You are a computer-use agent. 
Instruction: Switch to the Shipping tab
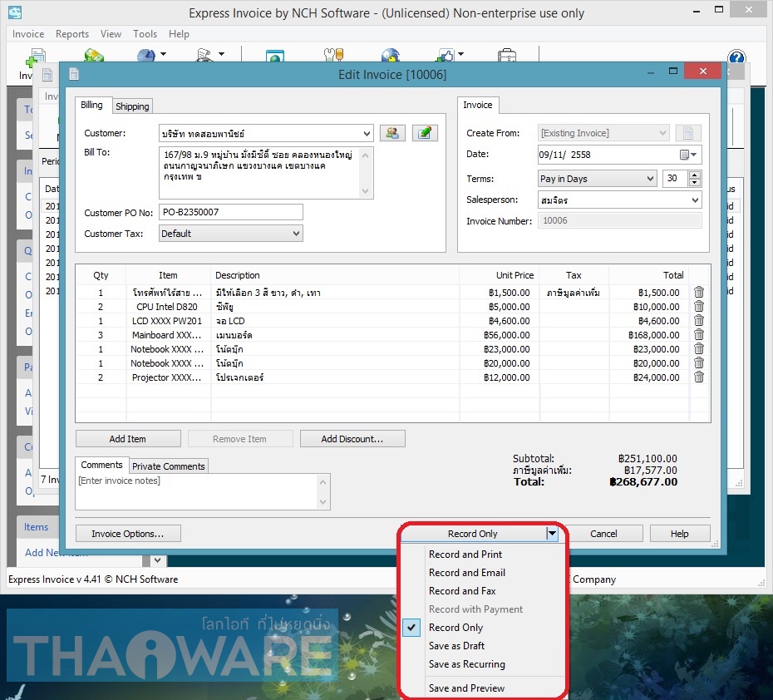[x=132, y=106]
